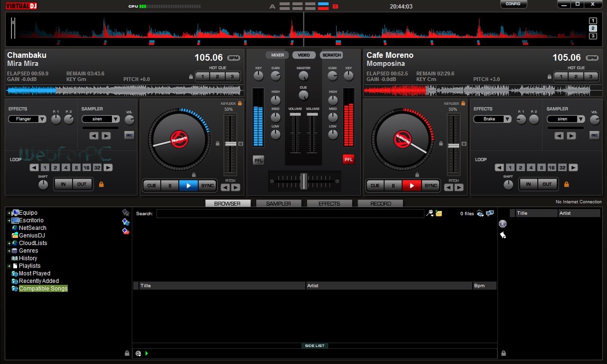Expand the CloudLists tree node

9,244
